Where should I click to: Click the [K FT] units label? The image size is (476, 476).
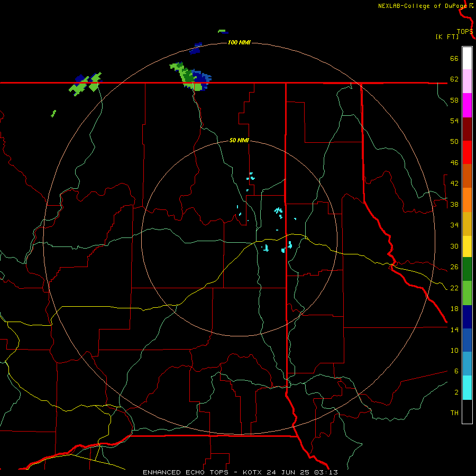click(447, 36)
